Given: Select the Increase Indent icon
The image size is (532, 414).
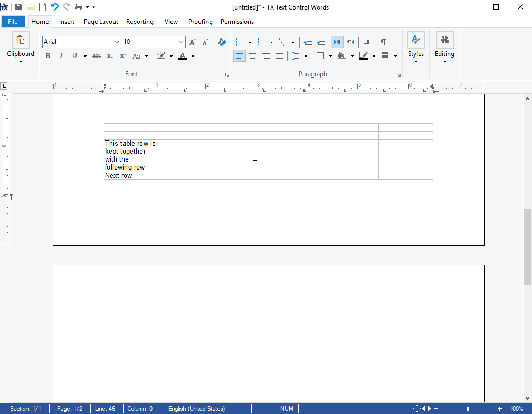Looking at the screenshot, I should point(321,42).
